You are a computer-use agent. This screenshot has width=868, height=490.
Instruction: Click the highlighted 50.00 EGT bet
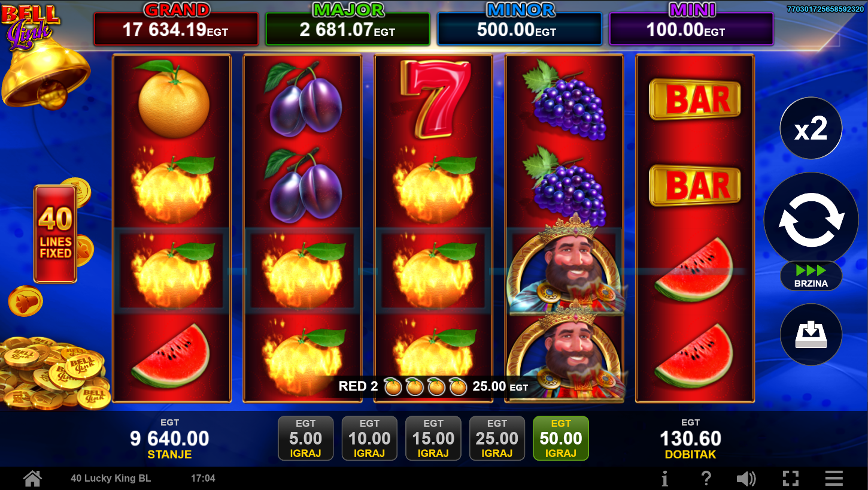(x=561, y=438)
